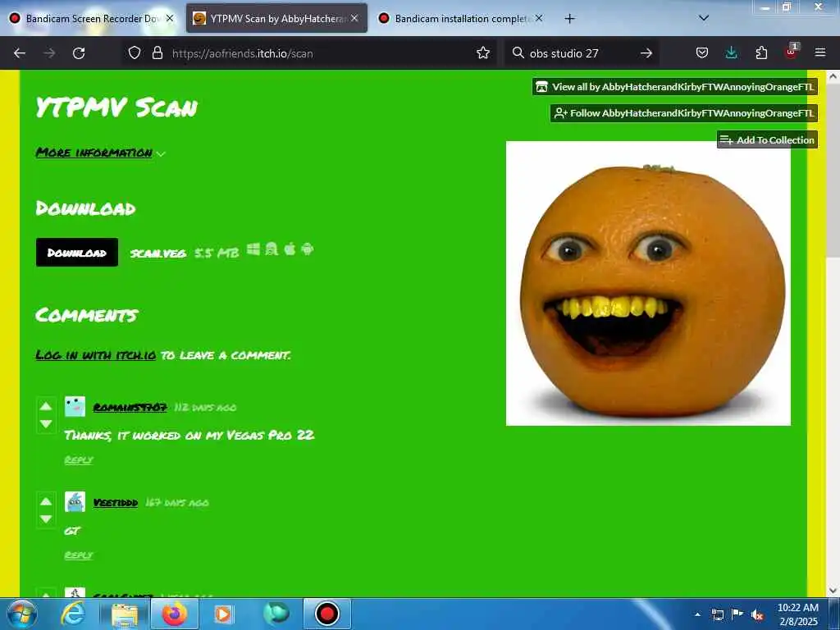Image resolution: width=840 pixels, height=630 pixels.
Task: Close the Bandicam Screen Recorder tab
Action: point(170,18)
